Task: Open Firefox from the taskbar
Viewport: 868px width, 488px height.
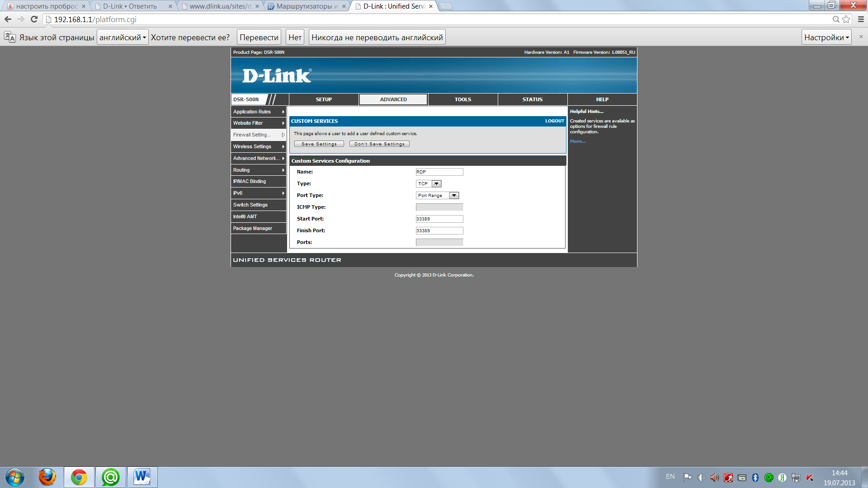Action: click(x=47, y=477)
